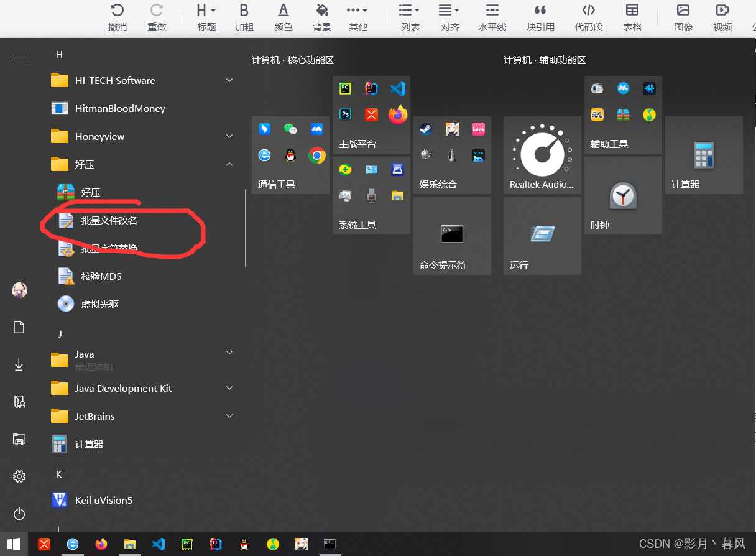Open the 背景 background color picker

point(322,17)
